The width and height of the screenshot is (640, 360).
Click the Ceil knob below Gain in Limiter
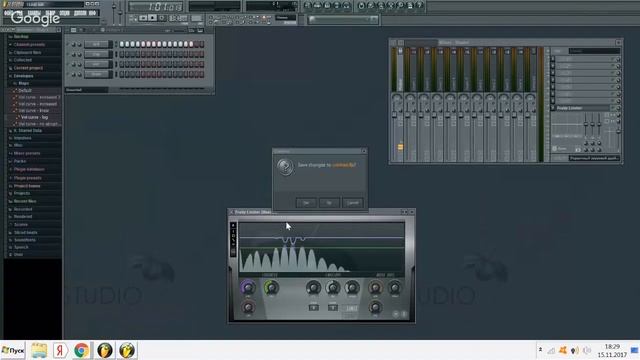pos(248,307)
